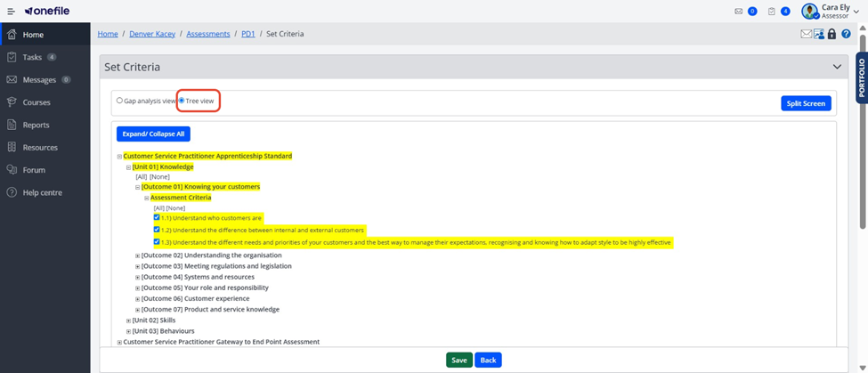868x373 pixels.
Task: Click the page vertical scrollbar
Action: pyautogui.click(x=863, y=130)
